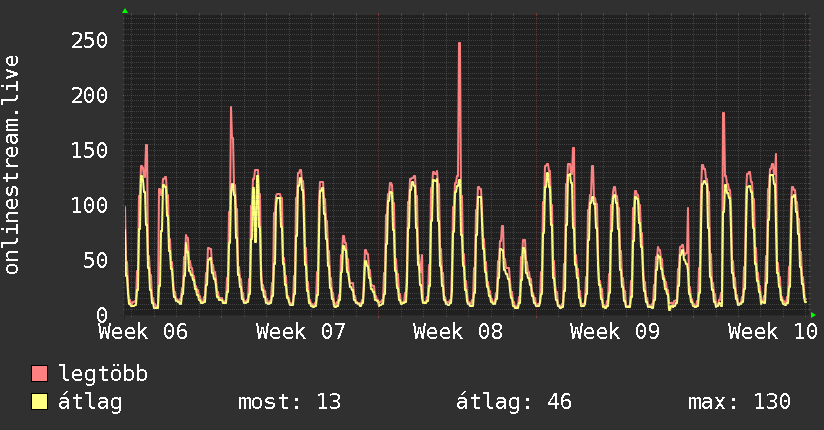824x430 pixels.
Task: Click the Week 08 axis label
Action: tap(458, 332)
